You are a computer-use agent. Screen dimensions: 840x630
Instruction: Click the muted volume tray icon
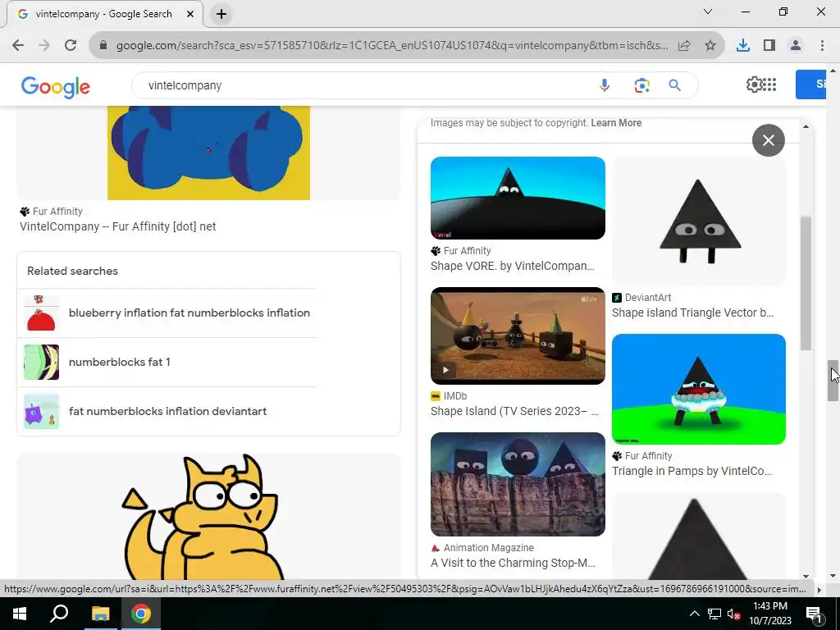[x=734, y=614]
